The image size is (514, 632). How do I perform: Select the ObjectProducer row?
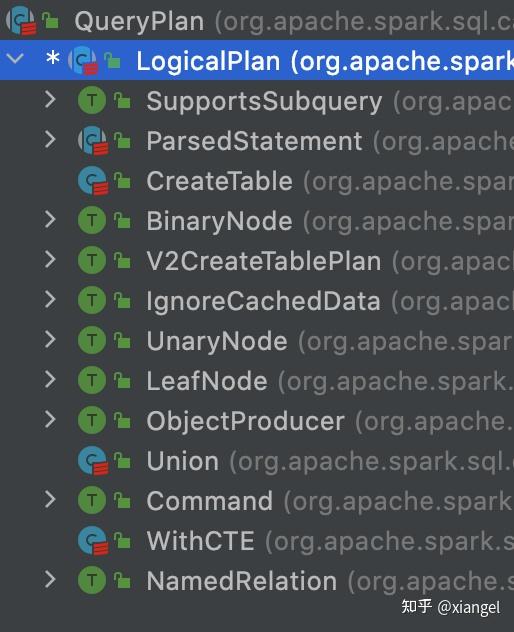coord(257,420)
